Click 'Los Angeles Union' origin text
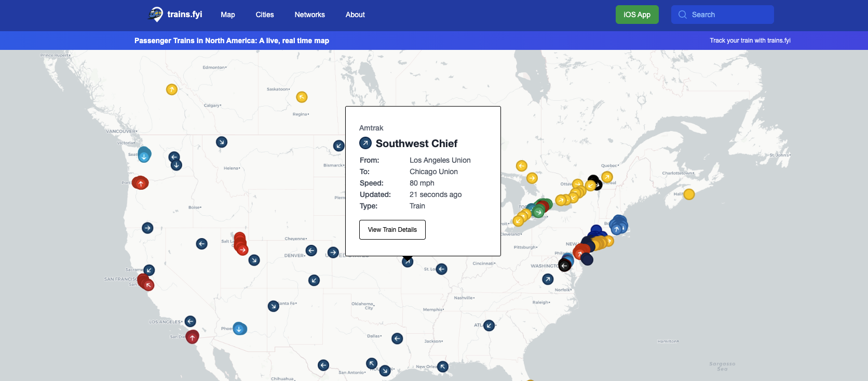868x381 pixels. [440, 160]
